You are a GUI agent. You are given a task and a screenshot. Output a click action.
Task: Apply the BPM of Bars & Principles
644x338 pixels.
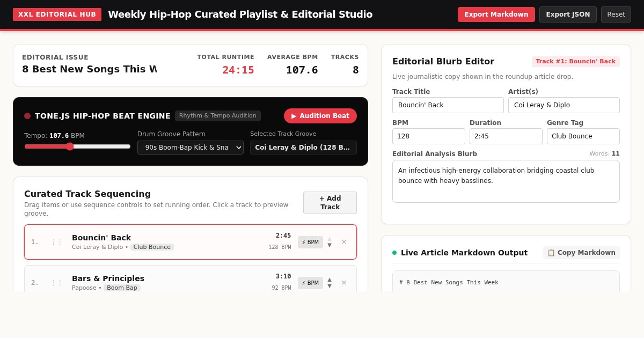coord(310,283)
